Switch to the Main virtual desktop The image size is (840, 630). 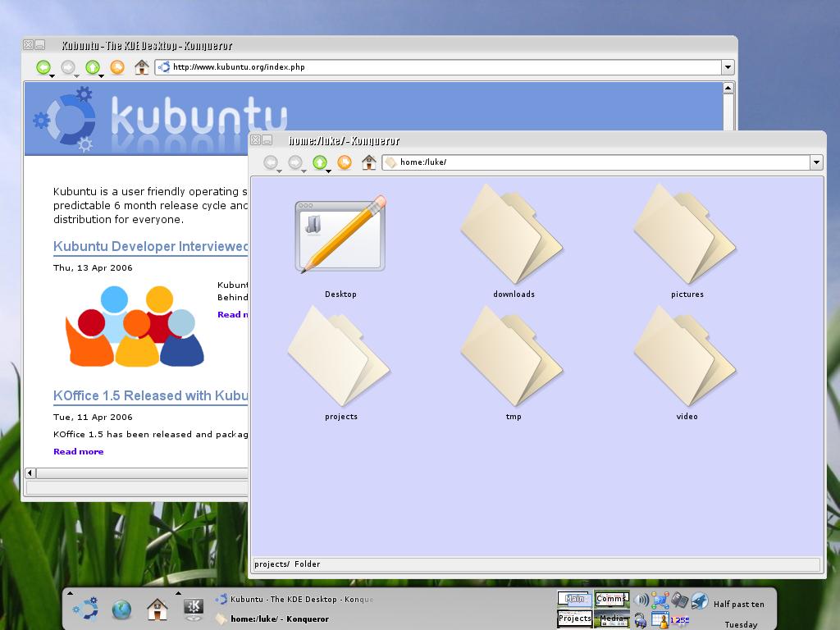(x=574, y=599)
